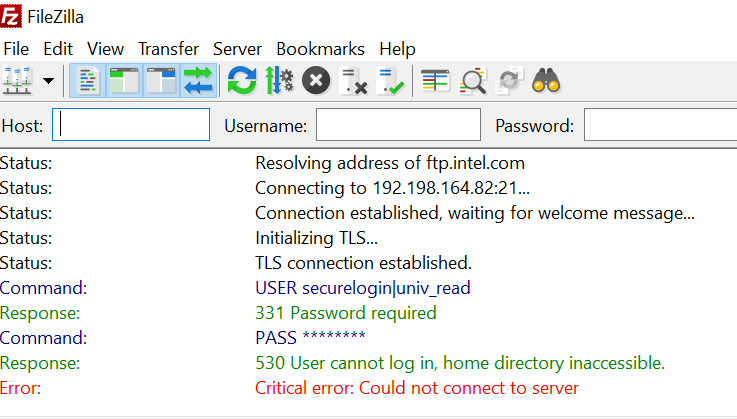Open the Site Manager icon
The image size is (737, 419).
pyautogui.click(x=17, y=80)
